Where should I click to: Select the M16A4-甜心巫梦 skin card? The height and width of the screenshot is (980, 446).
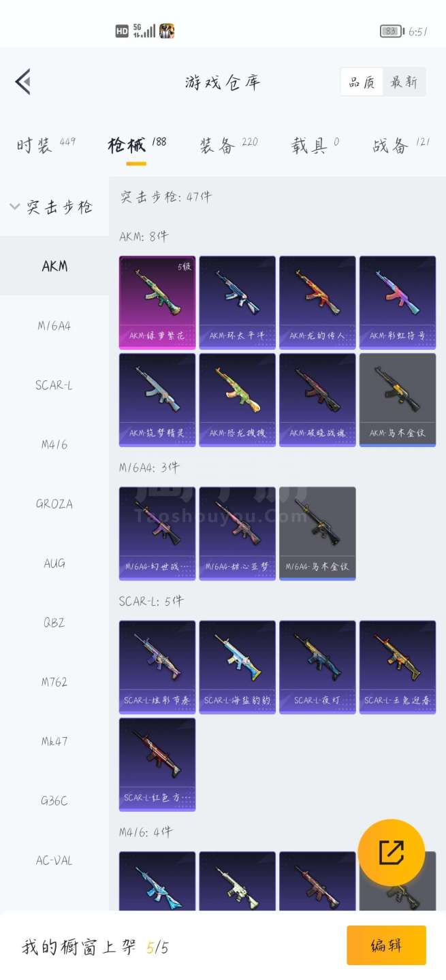[238, 533]
